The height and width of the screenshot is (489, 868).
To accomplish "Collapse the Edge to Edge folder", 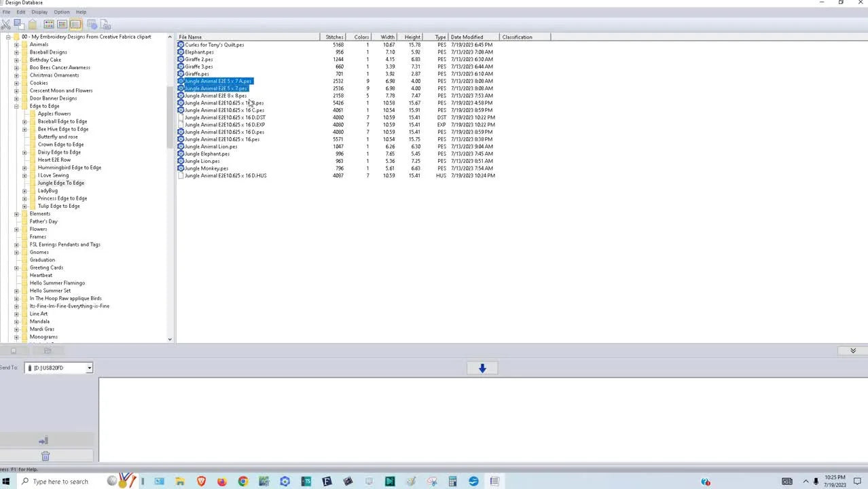I will pyautogui.click(x=16, y=107).
